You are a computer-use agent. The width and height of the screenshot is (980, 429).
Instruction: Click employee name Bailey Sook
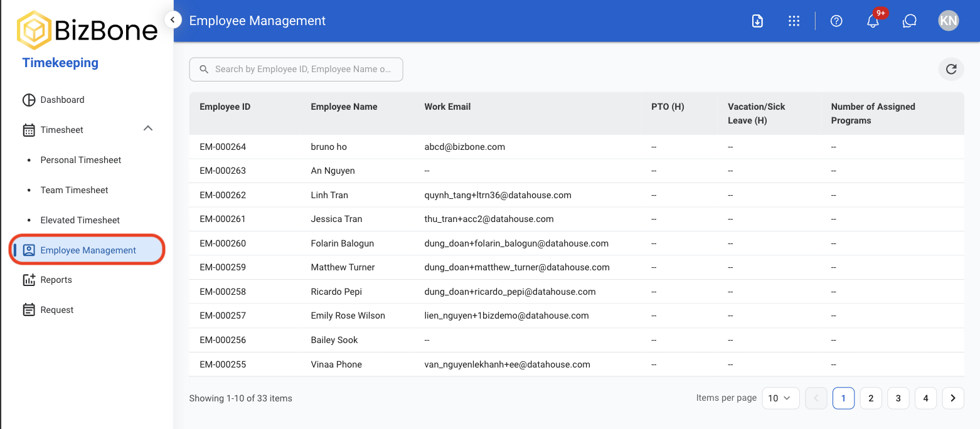(334, 340)
